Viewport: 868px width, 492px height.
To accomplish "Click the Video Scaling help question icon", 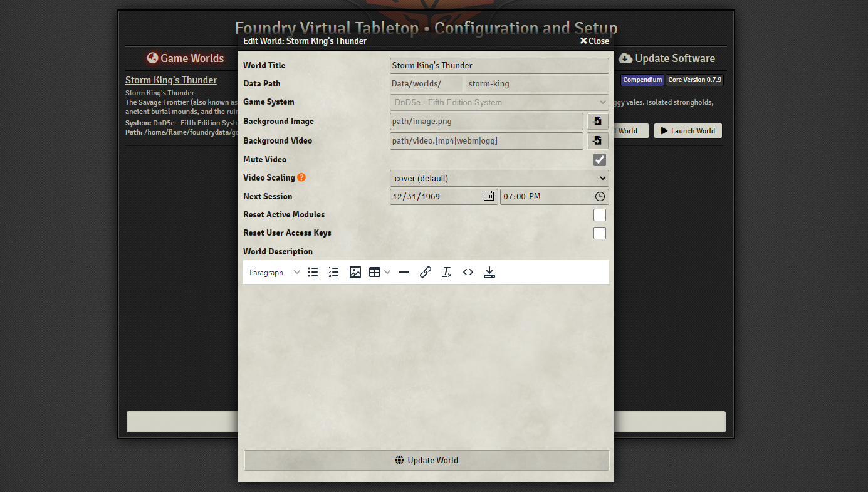I will pyautogui.click(x=301, y=177).
